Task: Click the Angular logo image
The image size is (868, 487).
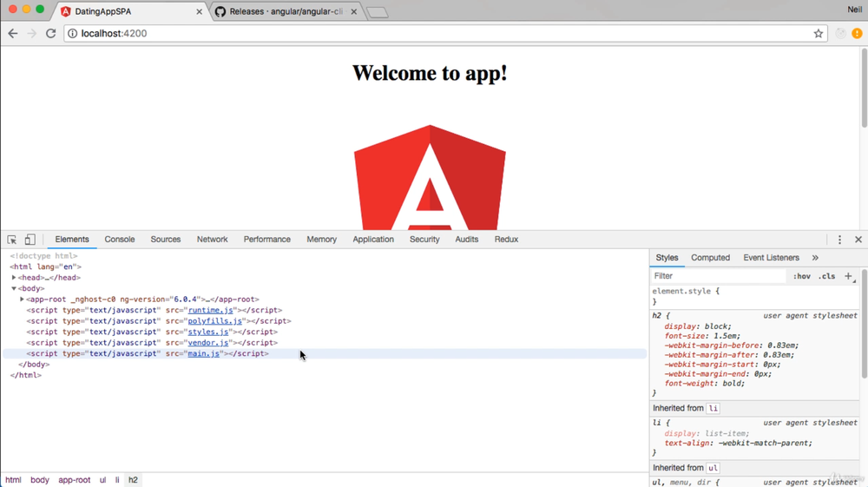Action: tap(430, 177)
